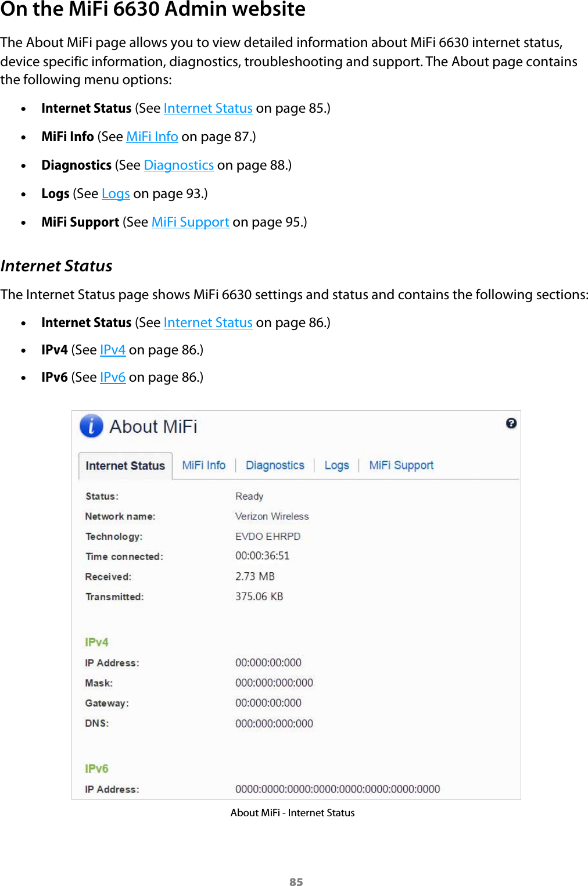588x886 pixels.
Task: Click the IPv4 section heading icon
Action: tap(96, 642)
